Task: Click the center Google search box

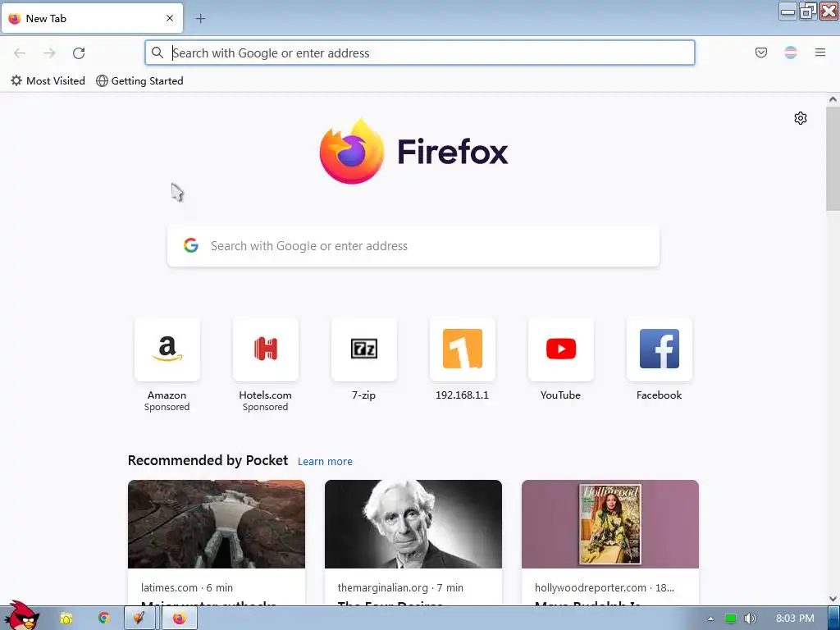Action: [413, 246]
